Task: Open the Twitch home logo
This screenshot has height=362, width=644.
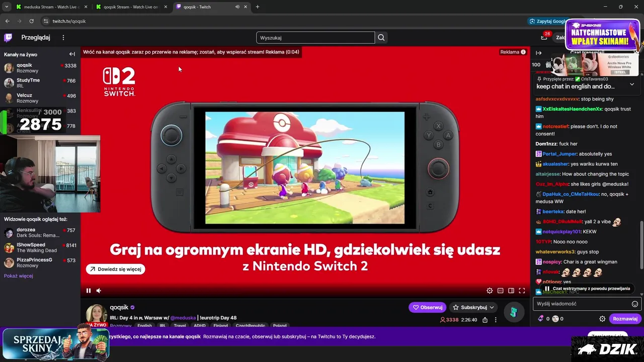Action: [x=8, y=38]
